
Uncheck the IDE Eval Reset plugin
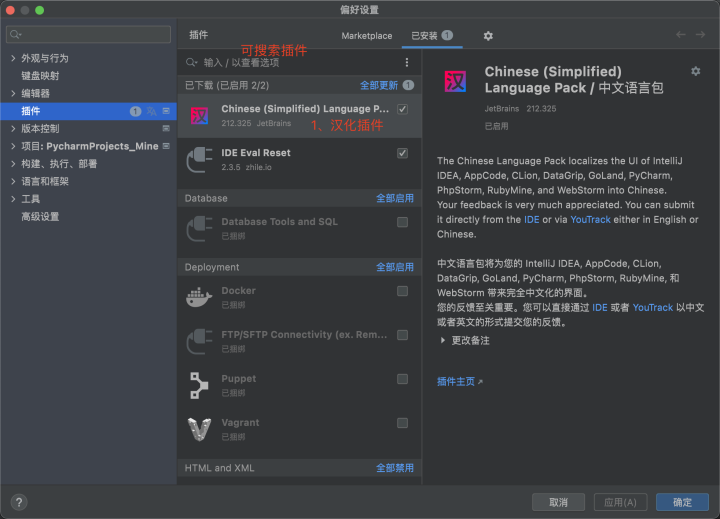402,153
